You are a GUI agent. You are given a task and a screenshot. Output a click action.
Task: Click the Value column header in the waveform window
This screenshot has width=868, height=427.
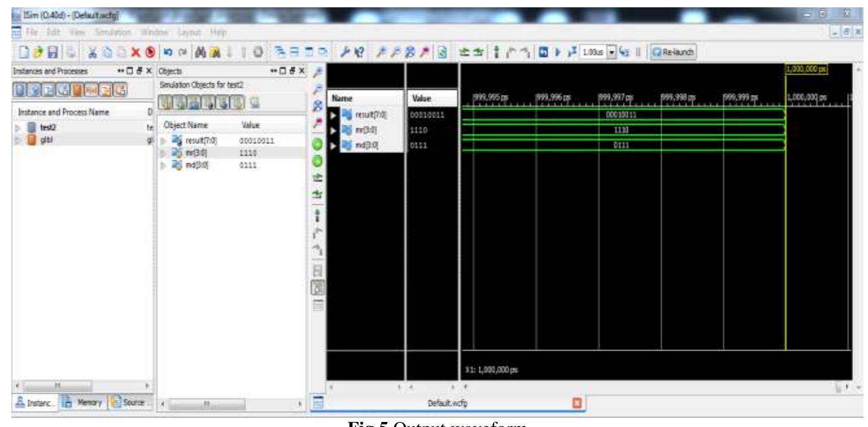pos(432,98)
